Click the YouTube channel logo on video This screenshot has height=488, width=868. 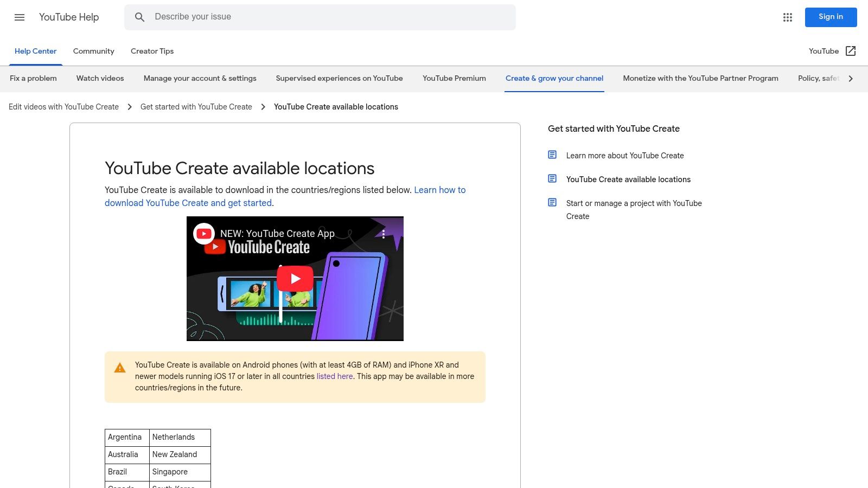[x=204, y=234]
